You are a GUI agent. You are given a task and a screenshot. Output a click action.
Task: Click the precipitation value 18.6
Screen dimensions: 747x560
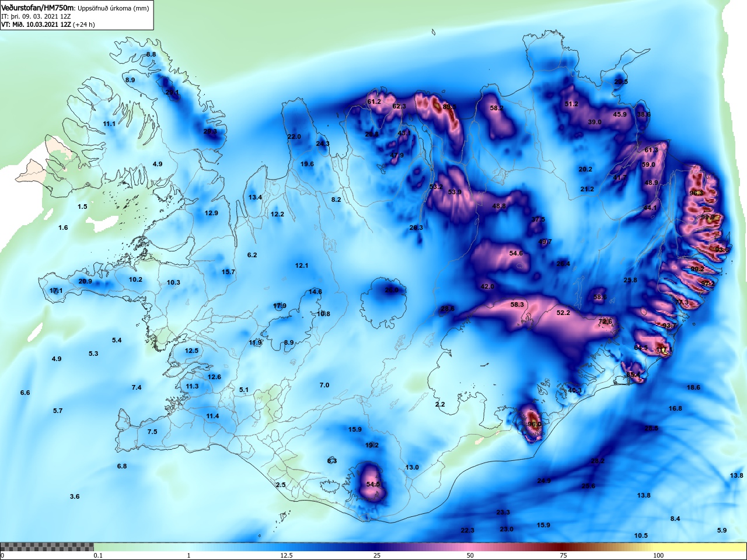click(x=693, y=387)
